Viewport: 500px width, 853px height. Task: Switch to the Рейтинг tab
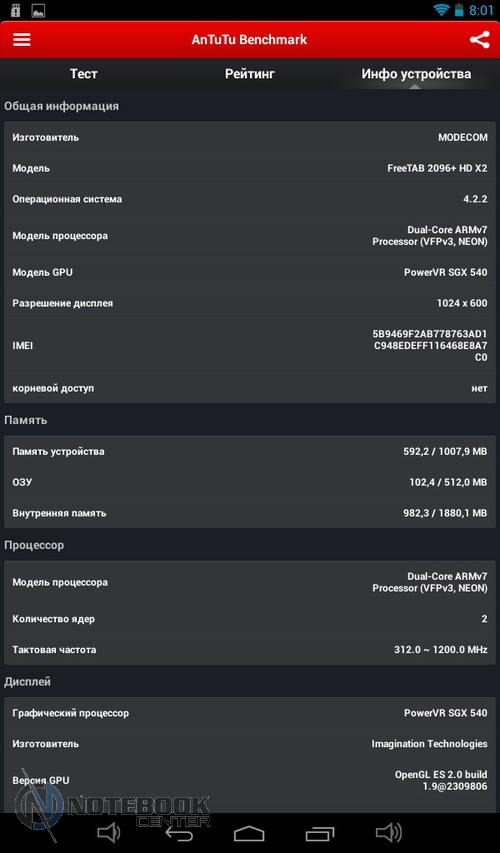coord(250,74)
